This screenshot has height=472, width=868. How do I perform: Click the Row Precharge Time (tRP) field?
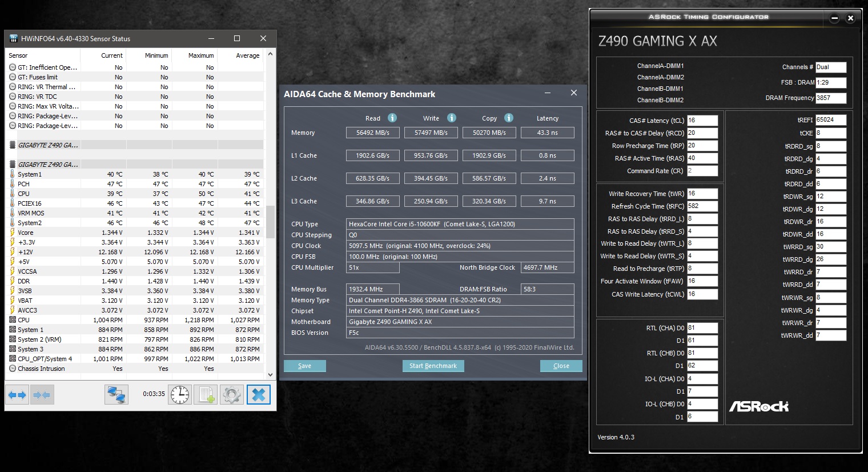pos(702,146)
